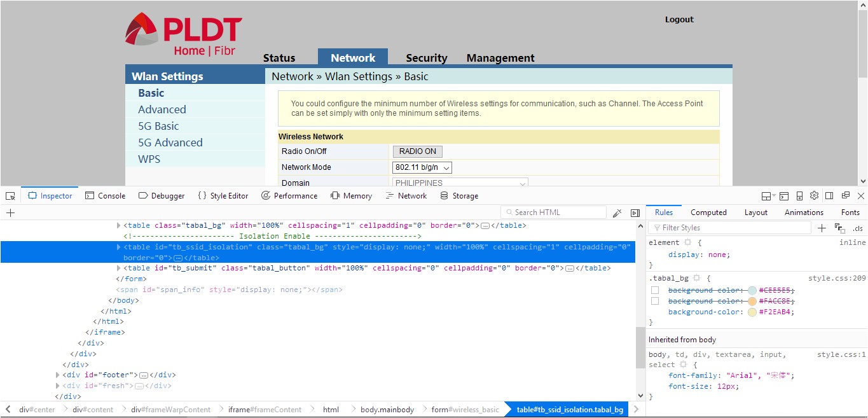Open the 5G Basic settings link
This screenshot has height=418, width=868.
coord(158,126)
